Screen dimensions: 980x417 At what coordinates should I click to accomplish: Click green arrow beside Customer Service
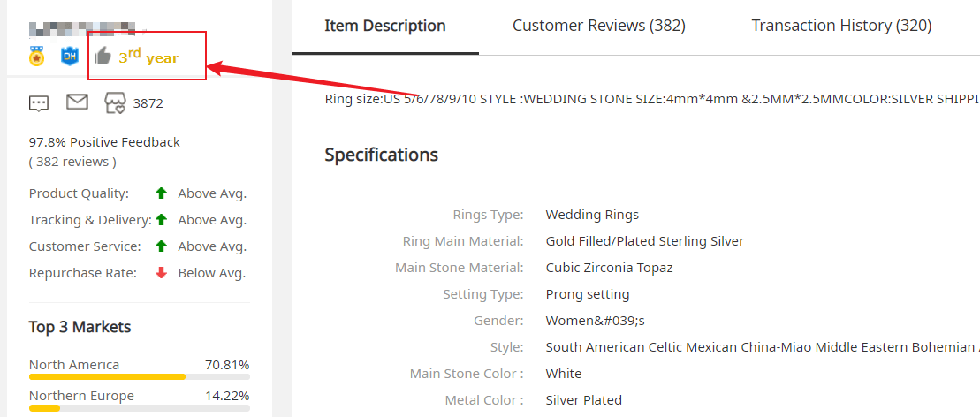pyautogui.click(x=161, y=246)
